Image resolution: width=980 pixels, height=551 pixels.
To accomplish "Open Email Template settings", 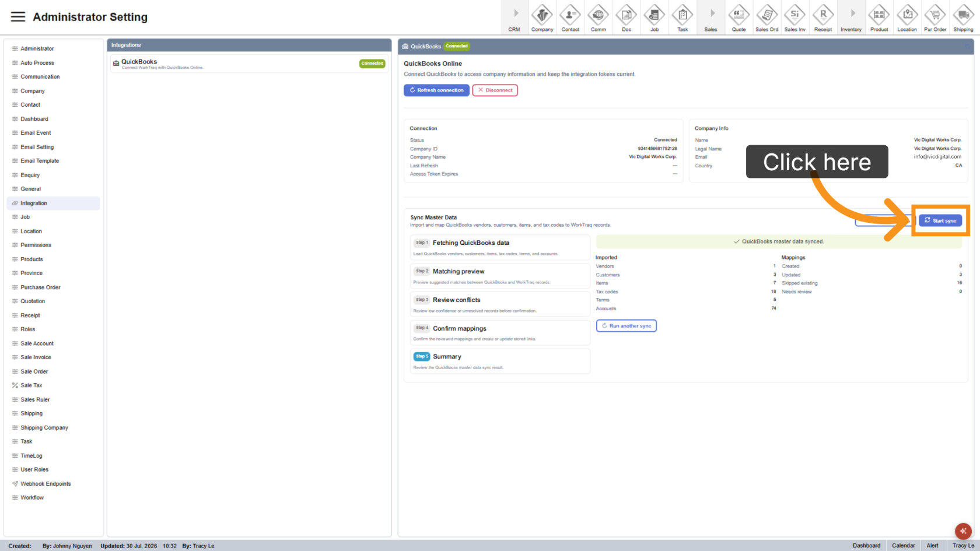I will click(x=53, y=161).
